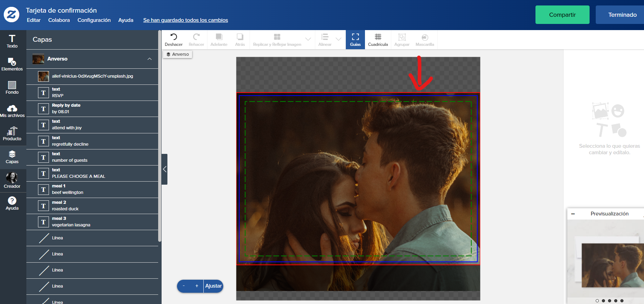The width and height of the screenshot is (644, 304).
Task: Select the first preview carousel dot
Action: pyautogui.click(x=597, y=301)
